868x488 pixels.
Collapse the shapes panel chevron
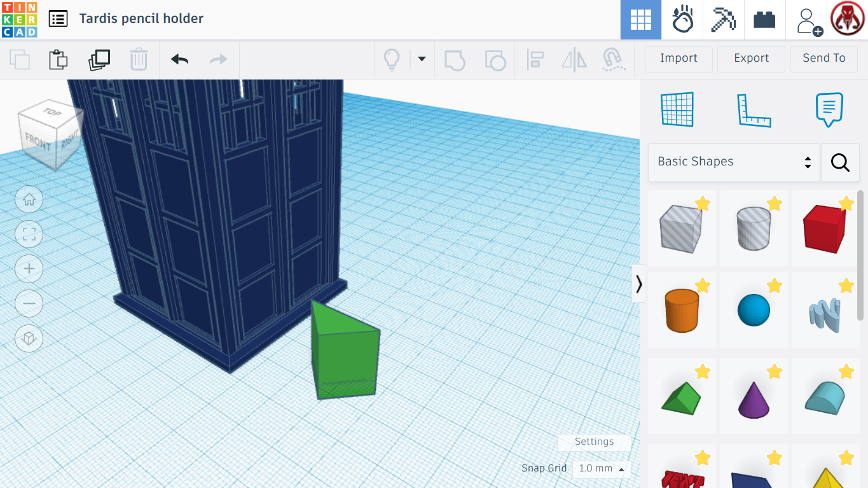638,284
